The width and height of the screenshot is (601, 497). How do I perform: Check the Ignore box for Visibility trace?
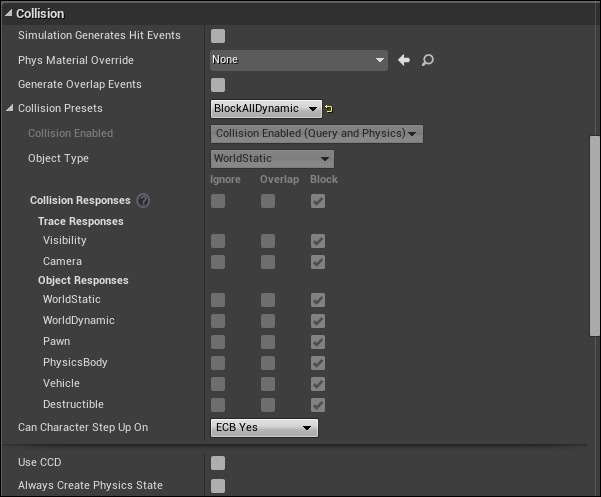click(x=218, y=241)
